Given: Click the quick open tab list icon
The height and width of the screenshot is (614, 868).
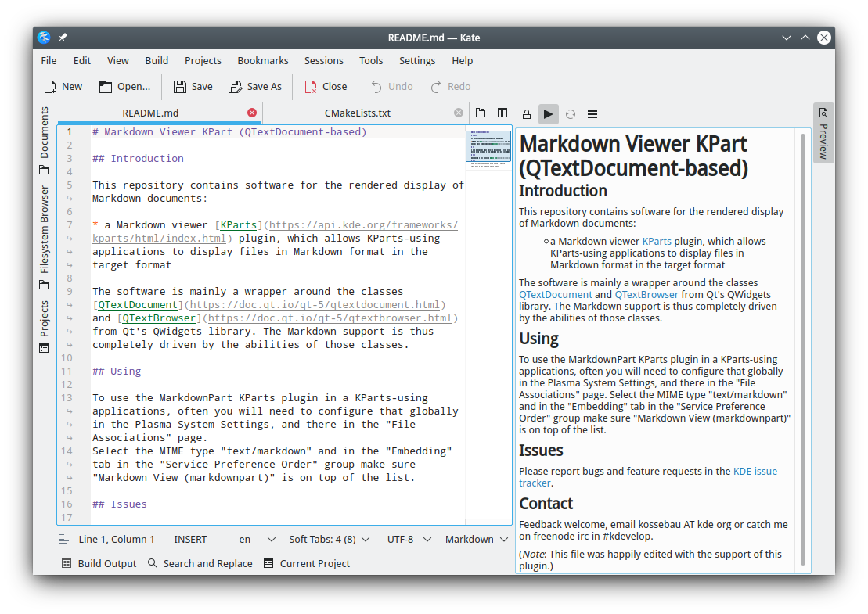Looking at the screenshot, I should (481, 113).
